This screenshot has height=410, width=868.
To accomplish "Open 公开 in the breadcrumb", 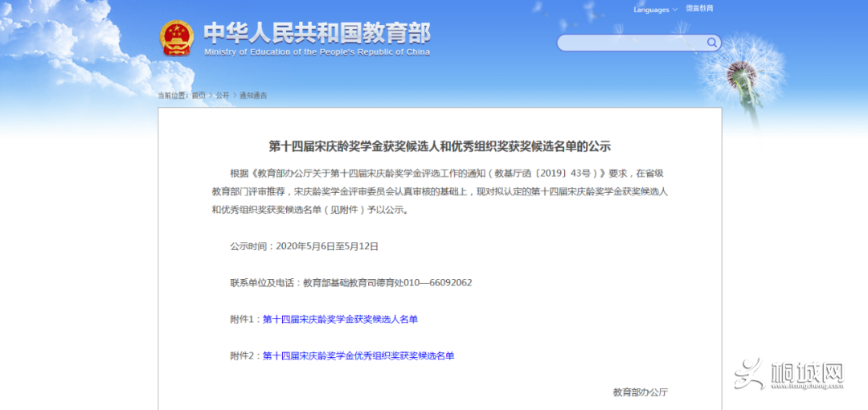I will pyautogui.click(x=222, y=96).
